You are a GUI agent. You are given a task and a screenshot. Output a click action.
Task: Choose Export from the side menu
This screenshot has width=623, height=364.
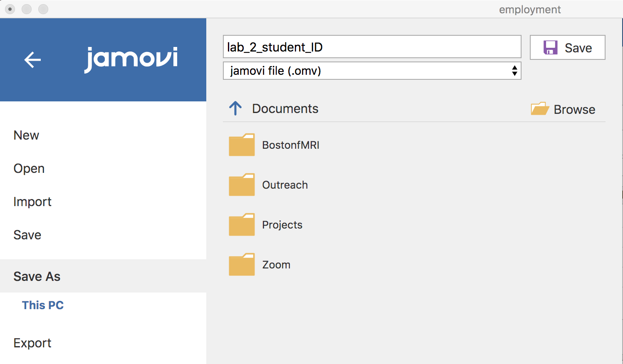point(32,343)
